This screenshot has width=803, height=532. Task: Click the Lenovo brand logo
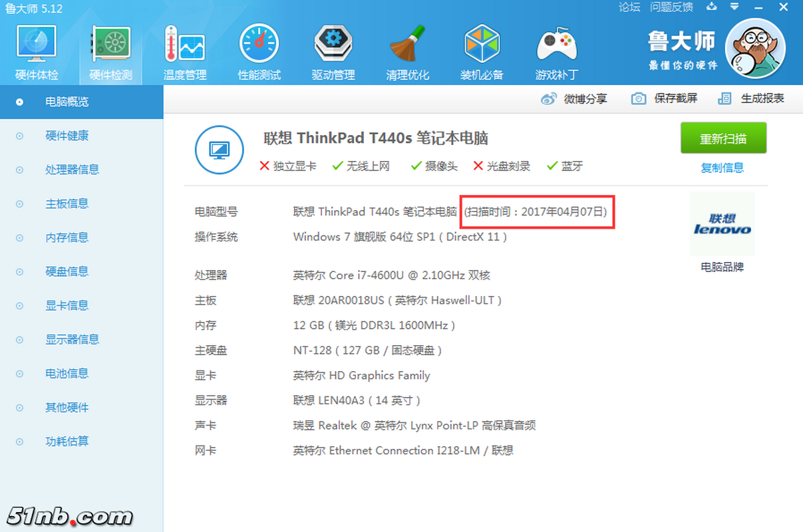723,224
